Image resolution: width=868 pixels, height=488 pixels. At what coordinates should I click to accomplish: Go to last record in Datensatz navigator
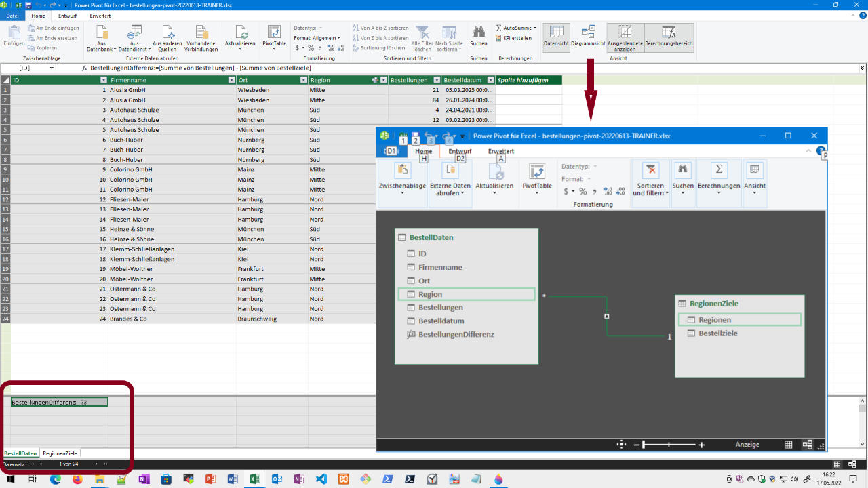coord(105,464)
